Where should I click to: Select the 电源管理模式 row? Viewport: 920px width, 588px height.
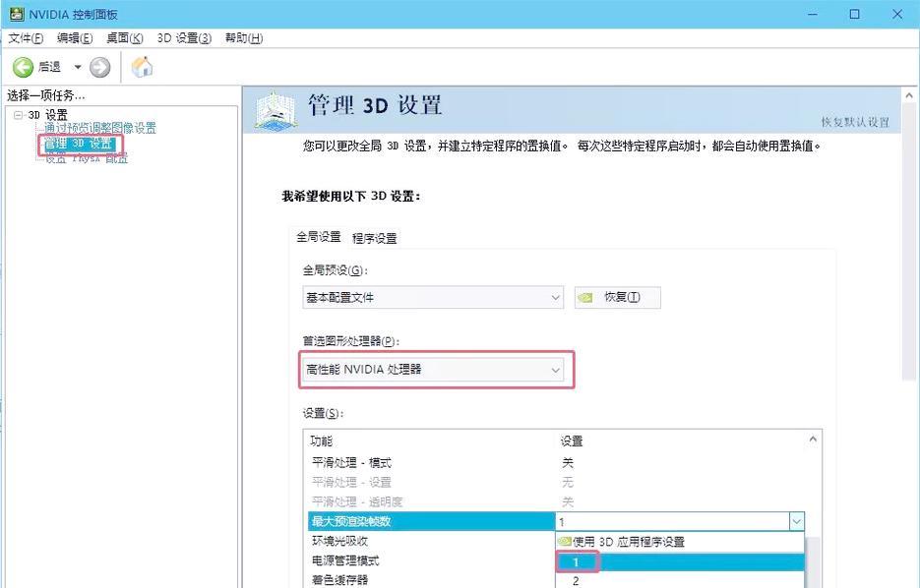[431, 560]
